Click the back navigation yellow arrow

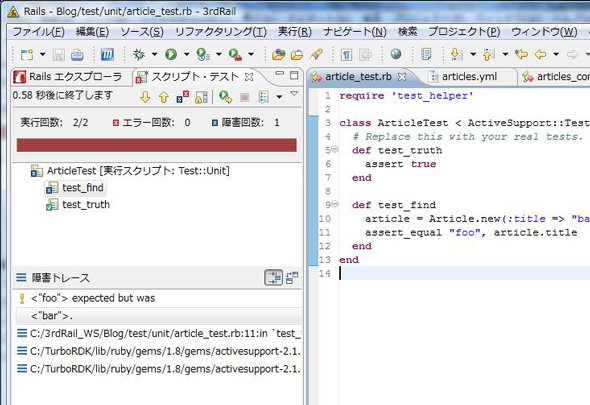(540, 55)
